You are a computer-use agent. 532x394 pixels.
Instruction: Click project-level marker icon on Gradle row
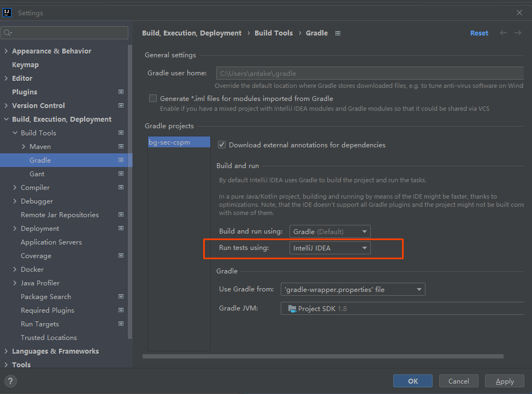[121, 160]
